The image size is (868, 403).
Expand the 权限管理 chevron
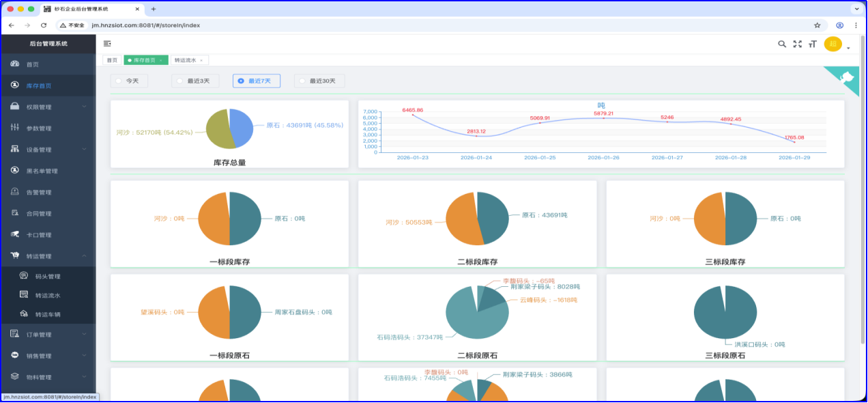pos(84,107)
